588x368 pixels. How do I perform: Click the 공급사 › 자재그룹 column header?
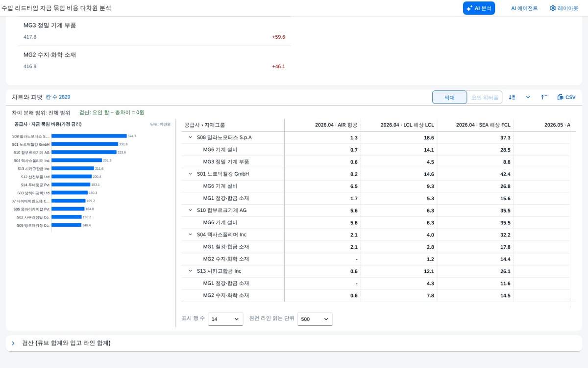coord(233,125)
